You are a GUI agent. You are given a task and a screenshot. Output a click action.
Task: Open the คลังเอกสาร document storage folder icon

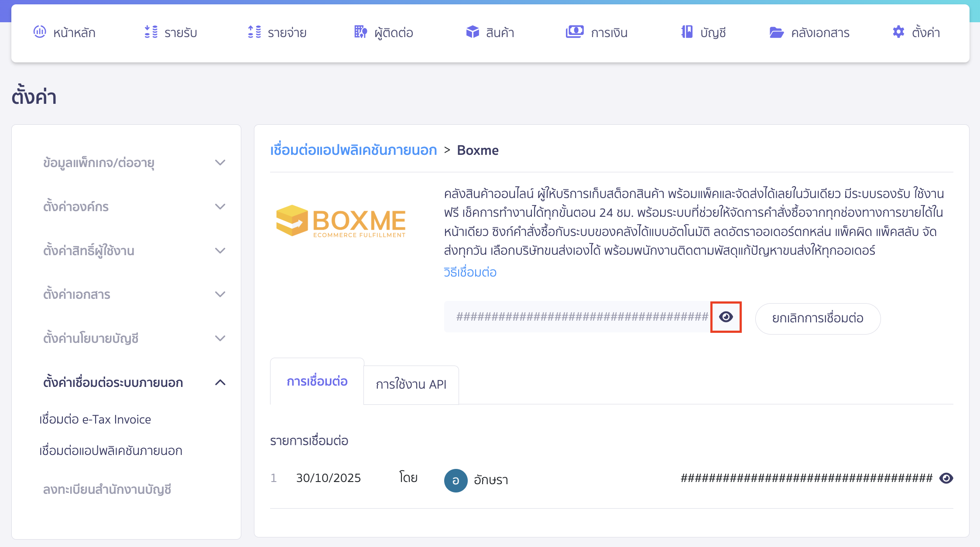point(776,32)
